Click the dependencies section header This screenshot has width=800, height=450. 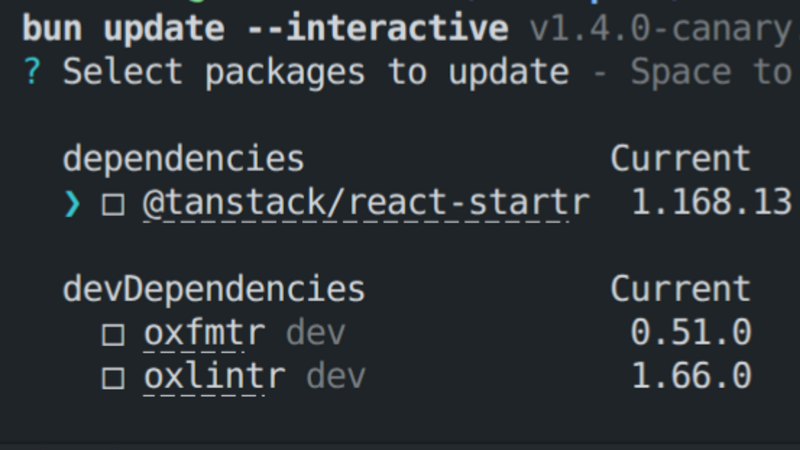184,160
